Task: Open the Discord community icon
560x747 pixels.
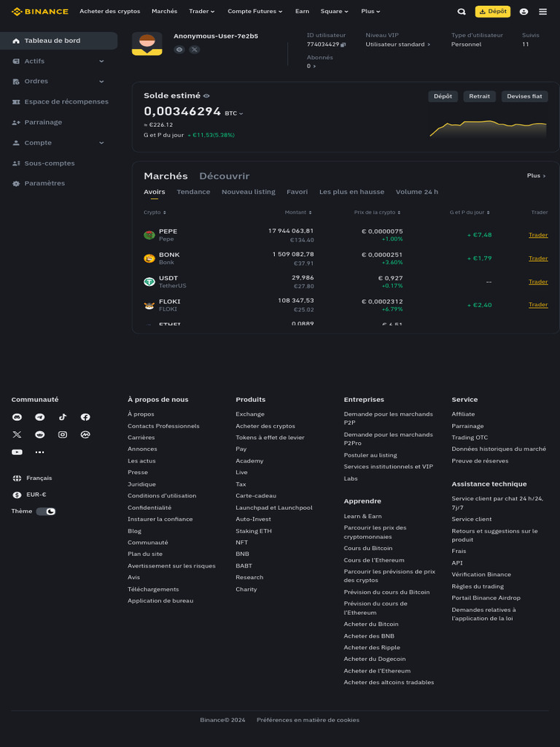Action: (17, 417)
